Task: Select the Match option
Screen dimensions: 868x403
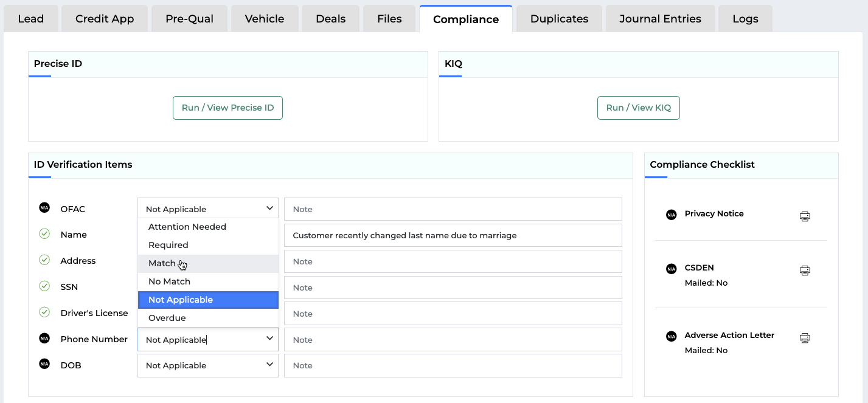Action: point(208,263)
